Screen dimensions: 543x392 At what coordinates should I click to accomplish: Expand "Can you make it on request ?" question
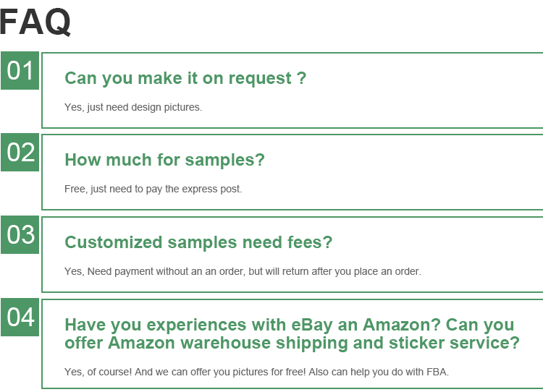pyautogui.click(x=185, y=78)
